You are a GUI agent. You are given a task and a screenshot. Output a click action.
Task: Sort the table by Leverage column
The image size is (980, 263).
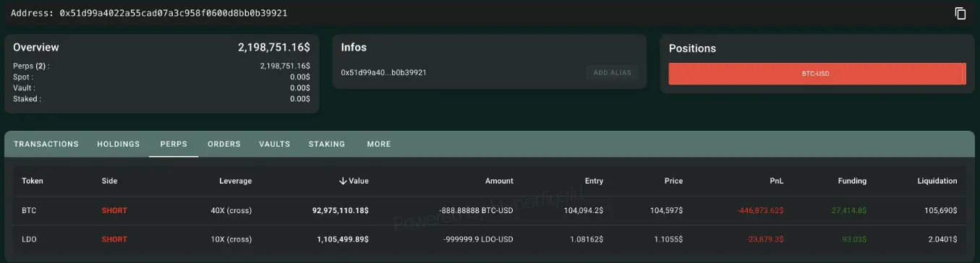click(x=236, y=181)
